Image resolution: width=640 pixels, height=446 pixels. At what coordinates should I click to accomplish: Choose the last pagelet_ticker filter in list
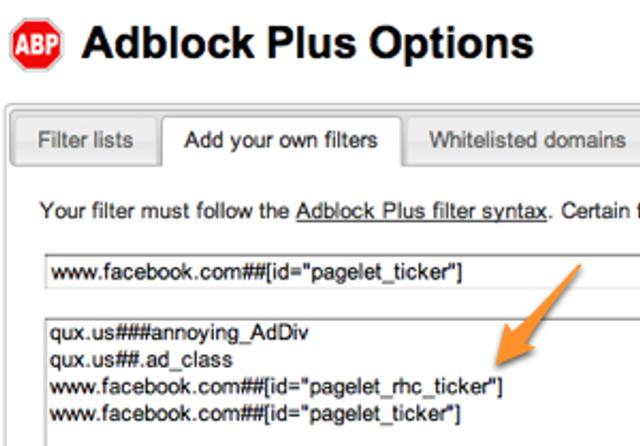[x=256, y=412]
